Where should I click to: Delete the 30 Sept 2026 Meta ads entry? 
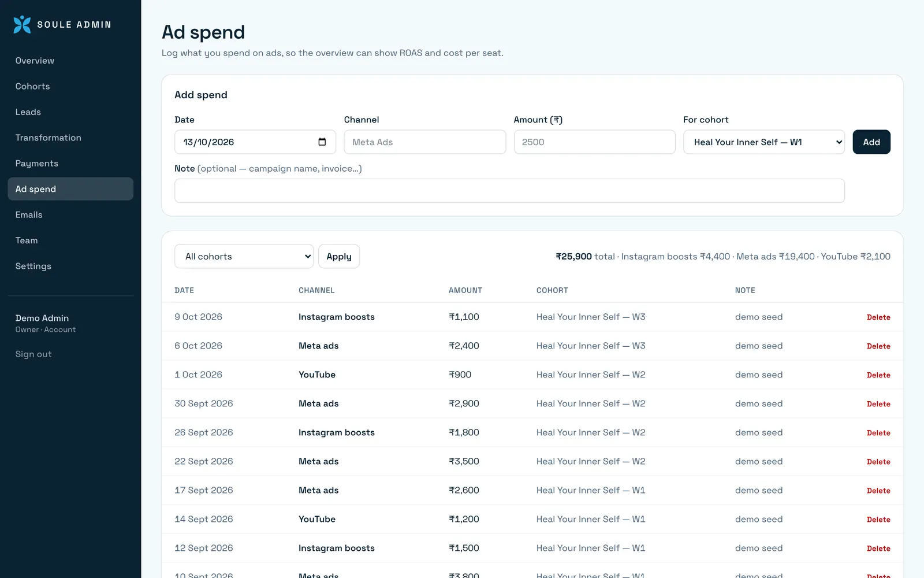pyautogui.click(x=878, y=404)
